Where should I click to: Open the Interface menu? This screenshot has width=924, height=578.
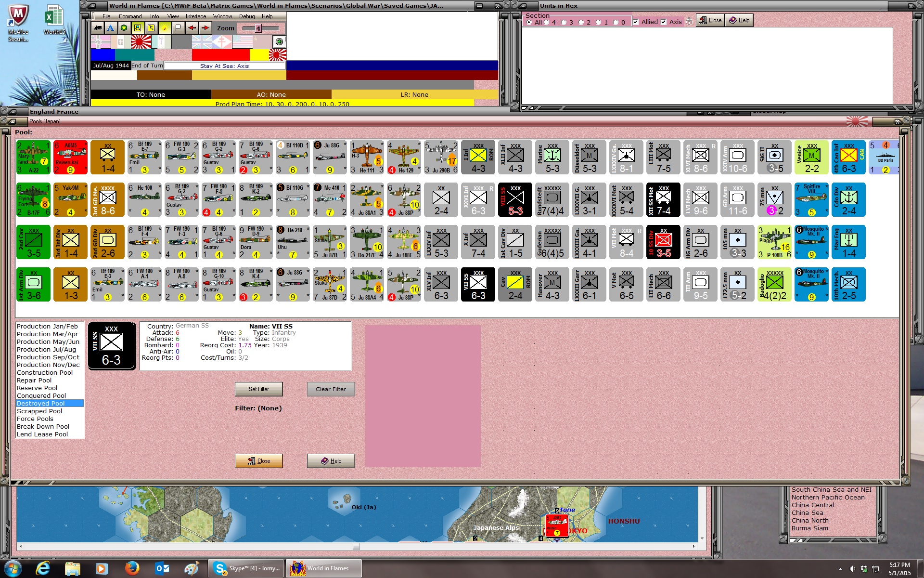(x=196, y=16)
